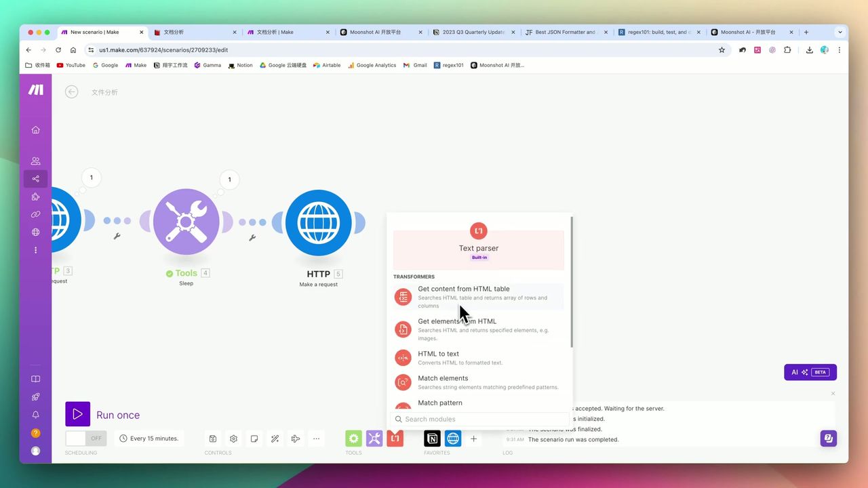
Task: Expand the three-dots more controls menu
Action: (317, 439)
